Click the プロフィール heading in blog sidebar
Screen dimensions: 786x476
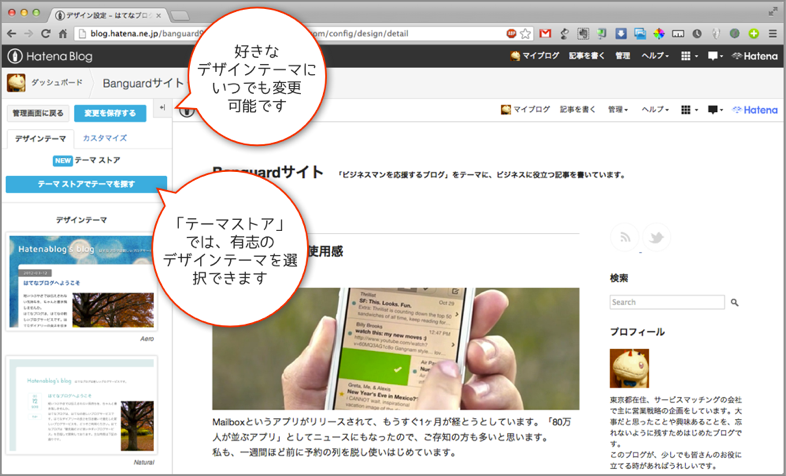[x=637, y=332]
